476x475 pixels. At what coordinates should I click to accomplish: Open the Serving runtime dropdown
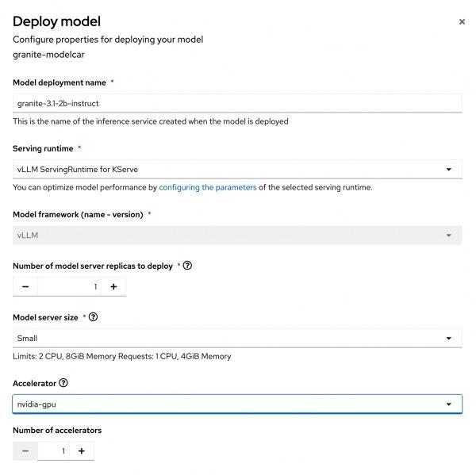(237, 169)
